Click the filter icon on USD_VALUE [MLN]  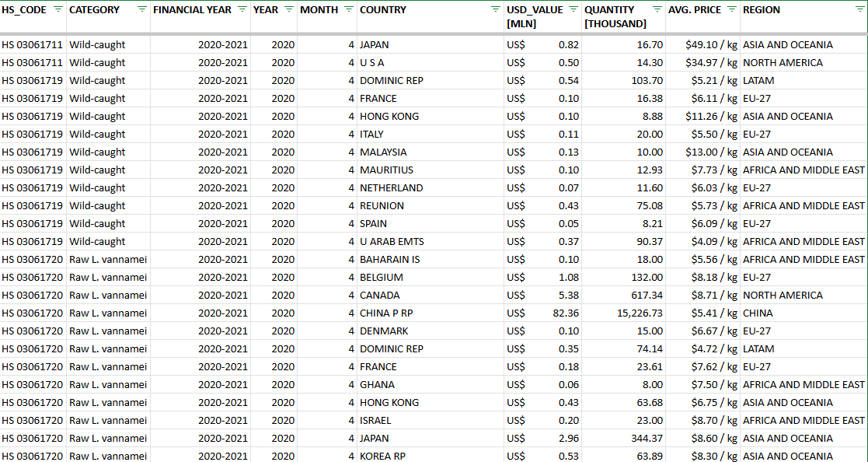click(573, 10)
